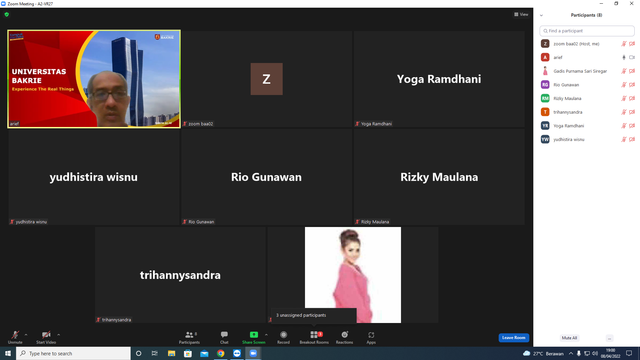Screen dimensions: 640x360
Task: Open Microsoft Store from the taskbar
Action: coord(188,353)
